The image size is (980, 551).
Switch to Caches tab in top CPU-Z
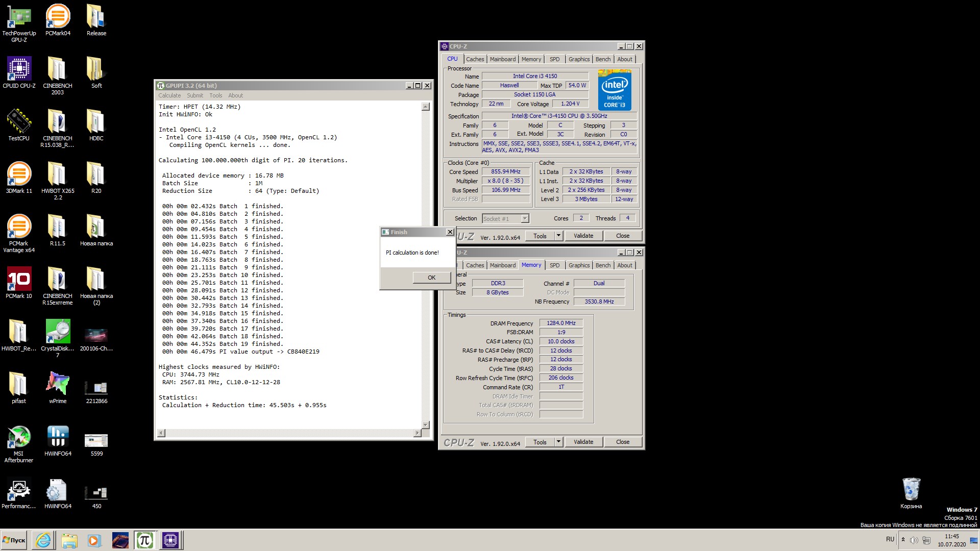(x=475, y=59)
